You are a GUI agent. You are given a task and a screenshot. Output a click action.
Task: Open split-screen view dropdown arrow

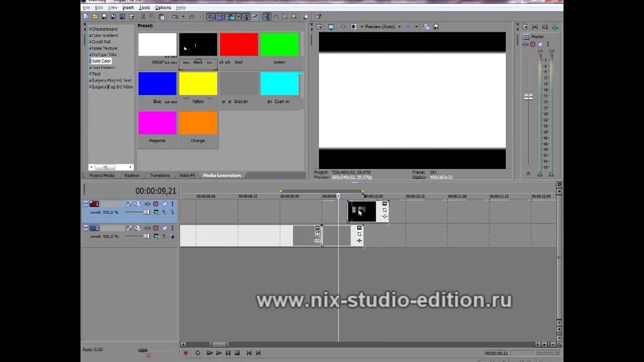(362, 27)
